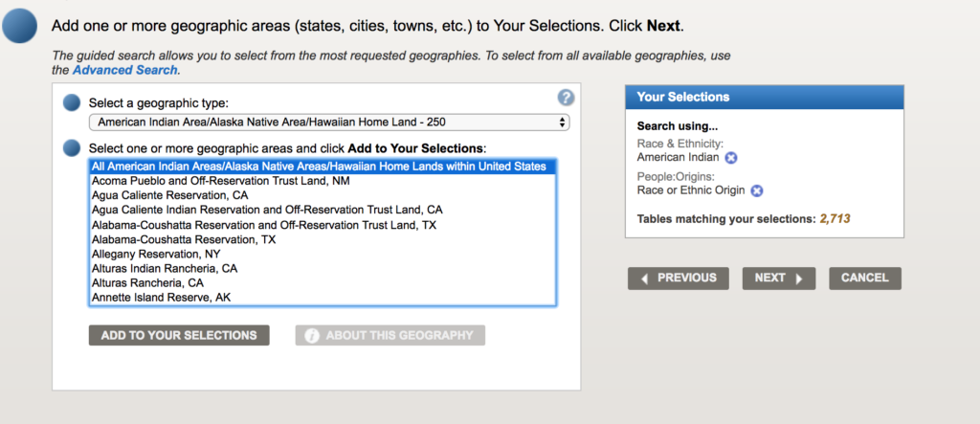
Task: Open the Advanced Search link
Action: click(125, 70)
